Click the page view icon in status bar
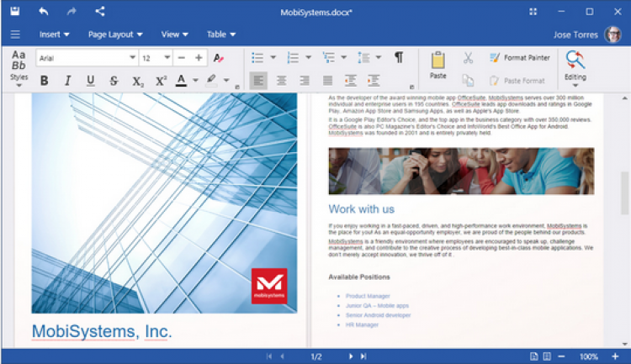 click(533, 356)
